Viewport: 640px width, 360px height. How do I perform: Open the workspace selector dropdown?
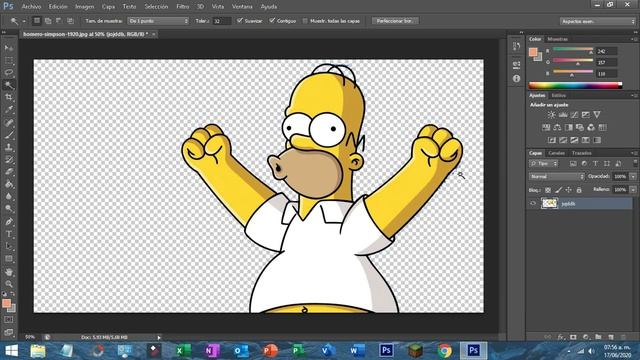[598, 21]
